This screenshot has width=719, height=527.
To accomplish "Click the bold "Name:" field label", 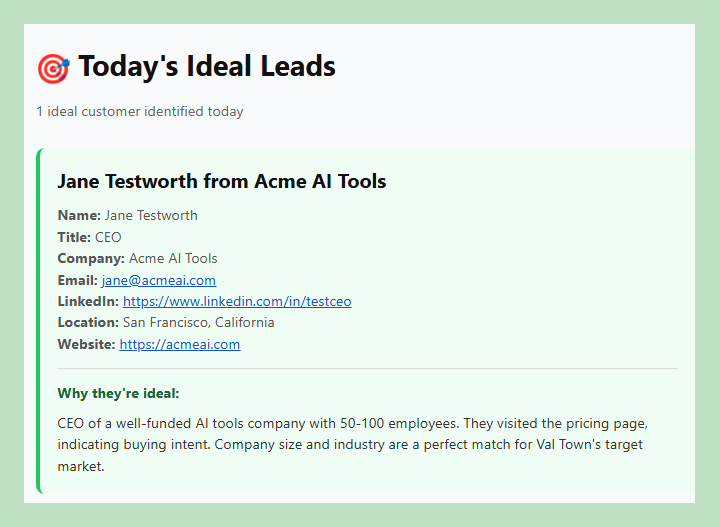I will point(79,215).
